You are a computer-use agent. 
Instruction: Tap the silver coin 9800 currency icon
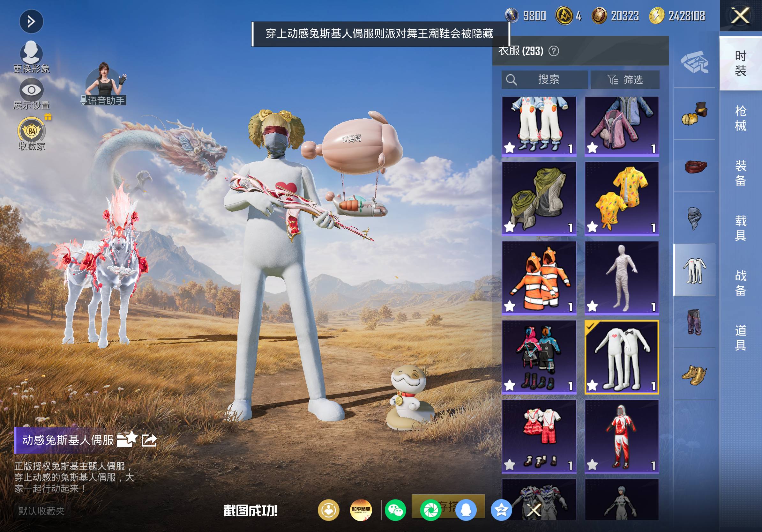pyautogui.click(x=512, y=15)
